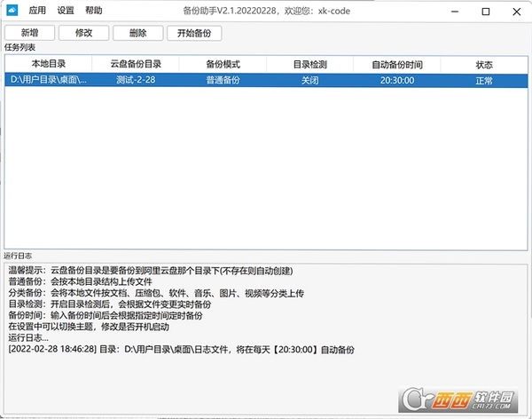The width and height of the screenshot is (532, 419).
Task: Select the 20:30:00 cell in the task row
Action: coord(397,80)
